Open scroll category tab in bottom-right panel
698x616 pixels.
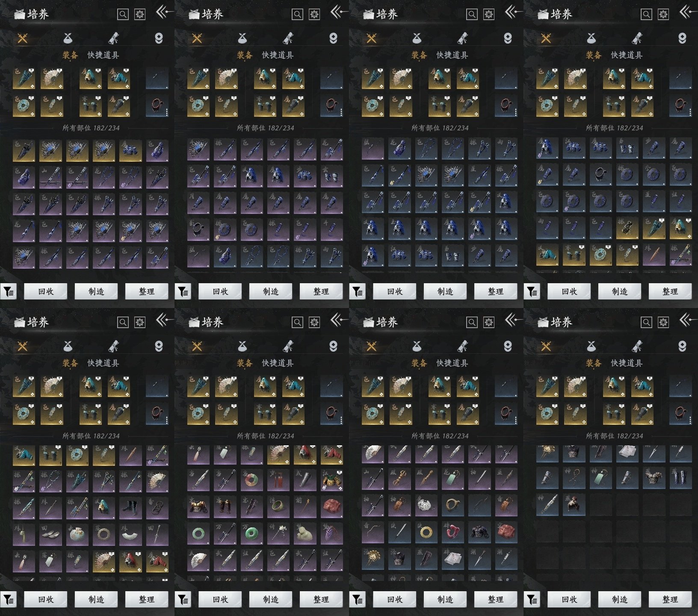(x=637, y=346)
